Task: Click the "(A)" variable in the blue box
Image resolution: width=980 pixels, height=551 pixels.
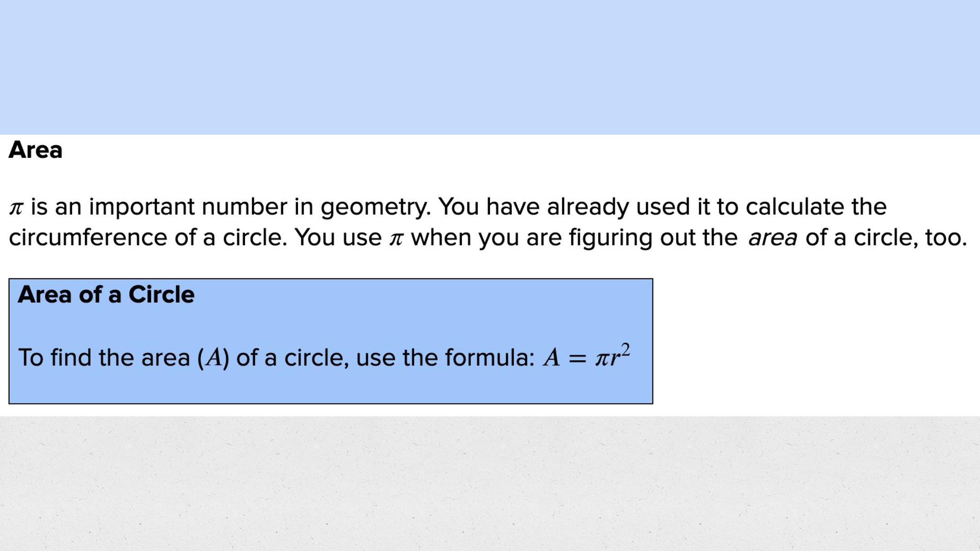Action: (213, 358)
